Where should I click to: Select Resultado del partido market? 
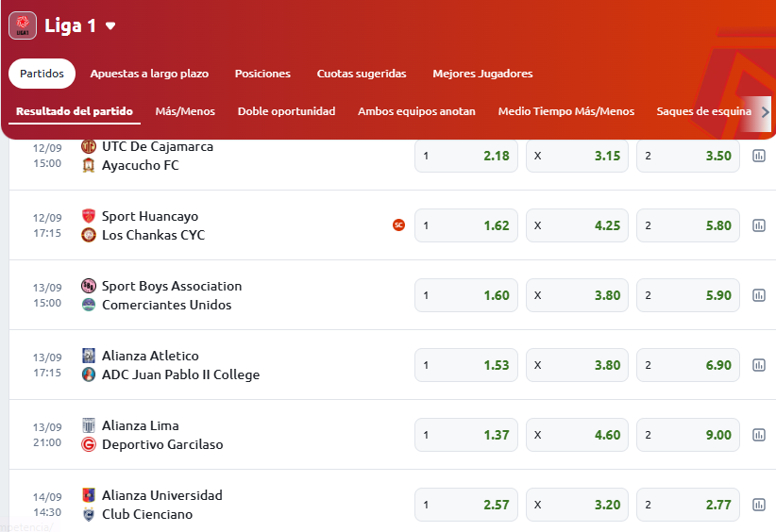click(x=75, y=111)
